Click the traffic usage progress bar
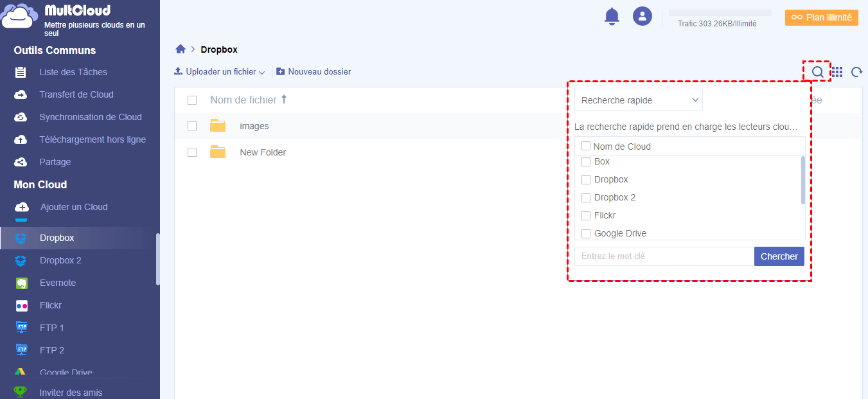Screen dimensions: 868x399 click(x=720, y=13)
